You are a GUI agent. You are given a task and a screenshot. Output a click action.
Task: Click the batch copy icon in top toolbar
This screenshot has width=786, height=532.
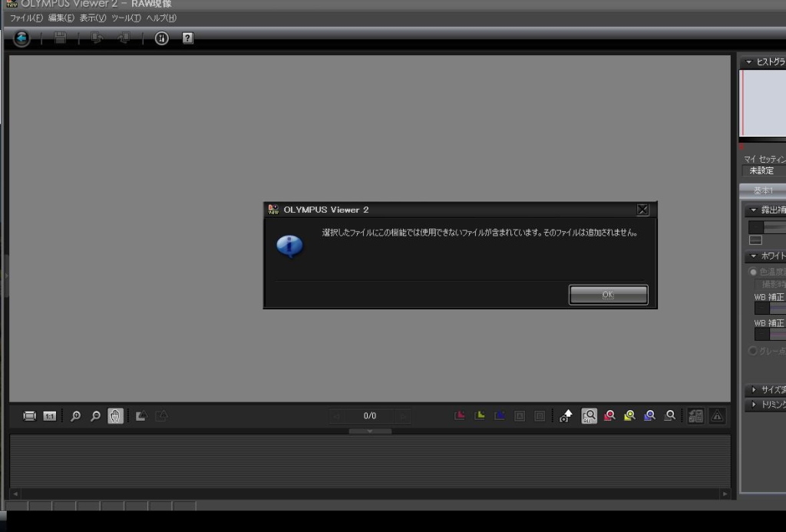click(x=124, y=38)
